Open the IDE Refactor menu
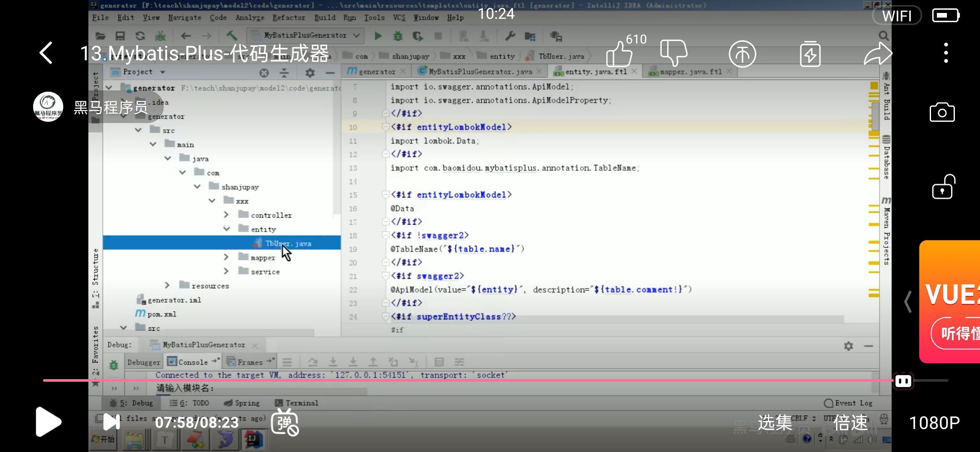This screenshot has width=980, height=452. tap(289, 18)
